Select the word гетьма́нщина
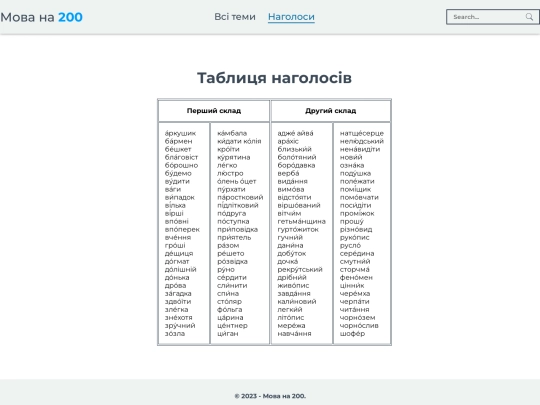 point(301,221)
